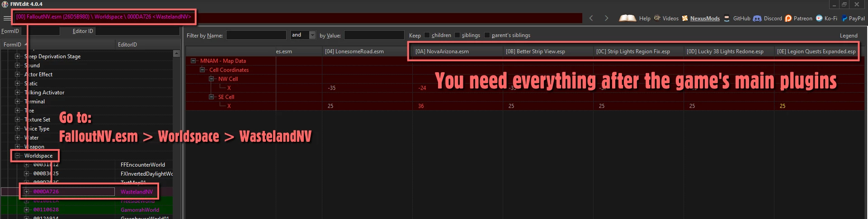The height and width of the screenshot is (219, 868).
Task: Sort tree by FormID column header
Action: [58, 44]
